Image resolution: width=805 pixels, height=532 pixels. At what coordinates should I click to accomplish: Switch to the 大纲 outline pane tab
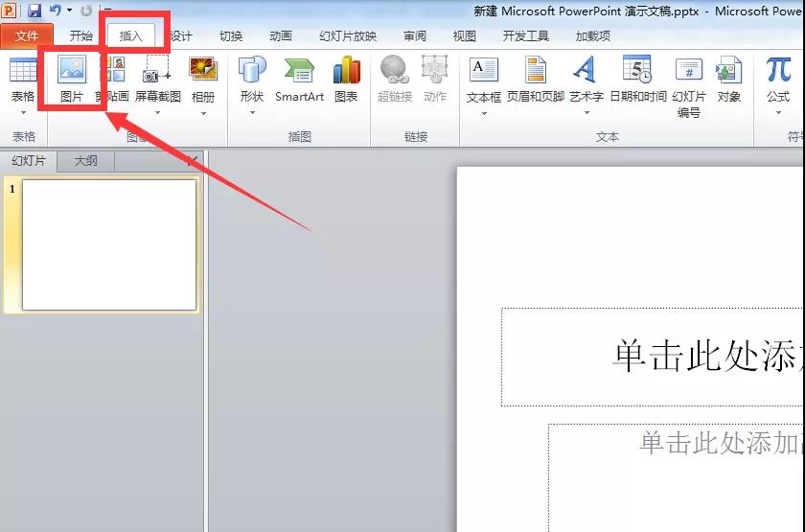(85, 161)
